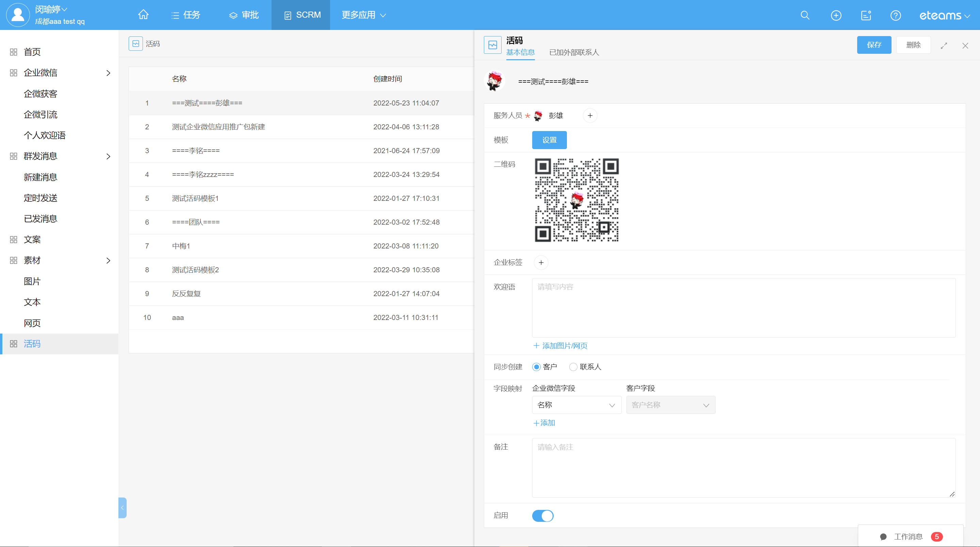This screenshot has width=980, height=547.
Task: Click the 设置 template button
Action: pos(549,140)
